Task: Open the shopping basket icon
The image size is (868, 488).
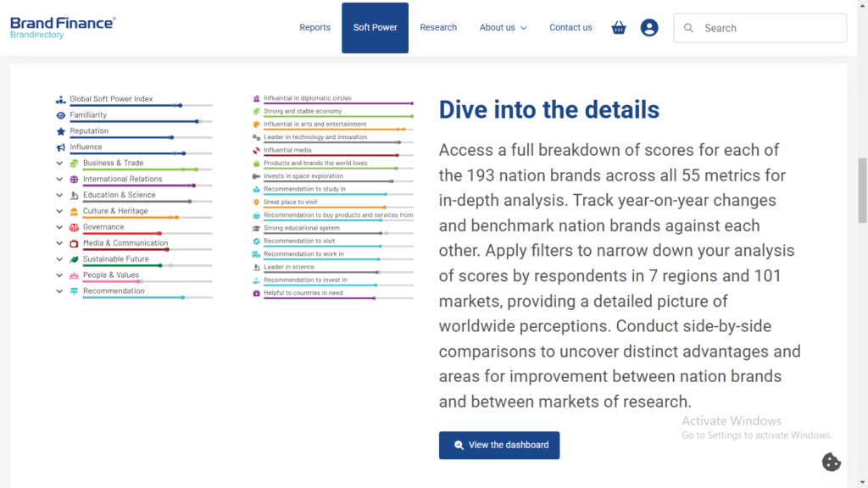Action: [x=619, y=28]
